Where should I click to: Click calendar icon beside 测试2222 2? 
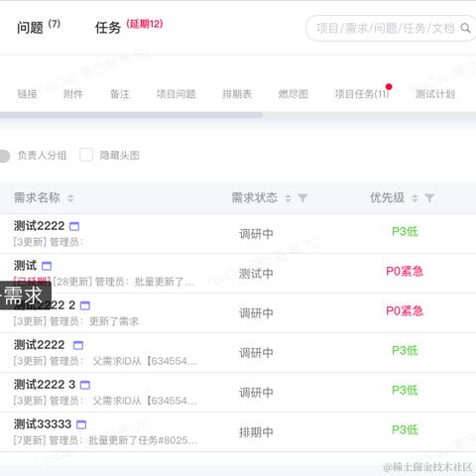(85, 305)
